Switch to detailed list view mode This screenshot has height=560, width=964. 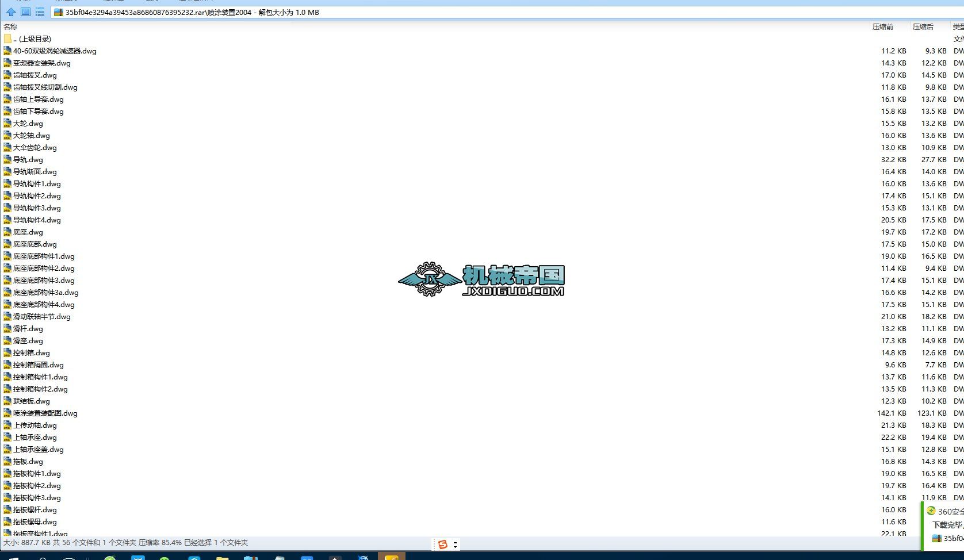[x=40, y=11]
